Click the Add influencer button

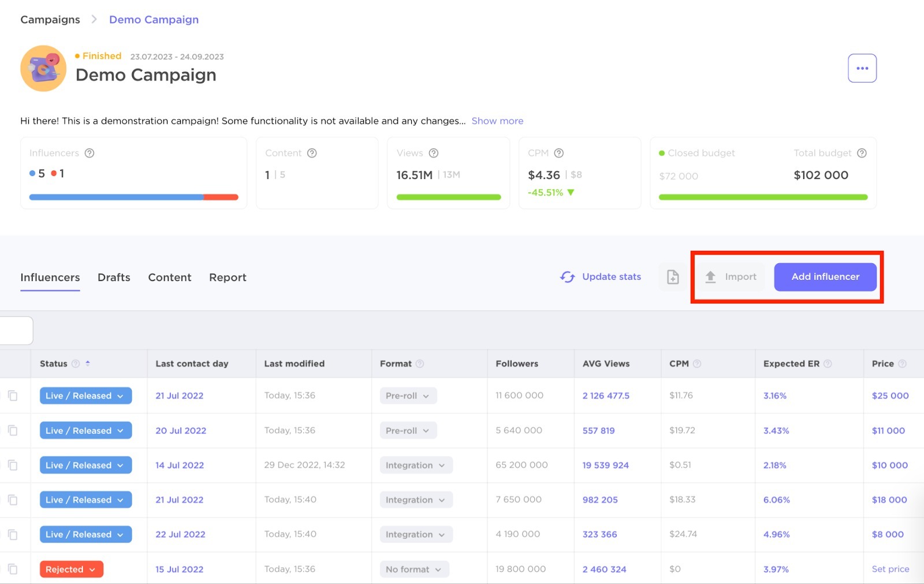click(x=825, y=276)
